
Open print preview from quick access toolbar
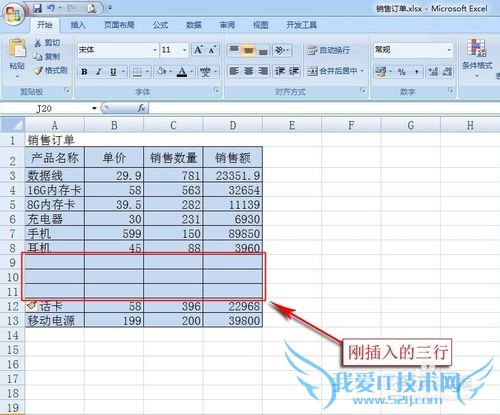point(92,8)
